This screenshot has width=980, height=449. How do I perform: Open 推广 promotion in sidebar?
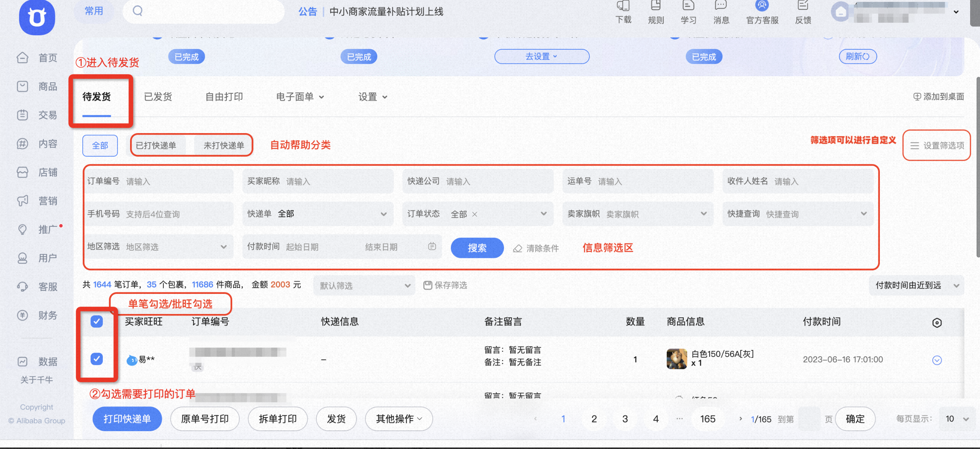37,229
